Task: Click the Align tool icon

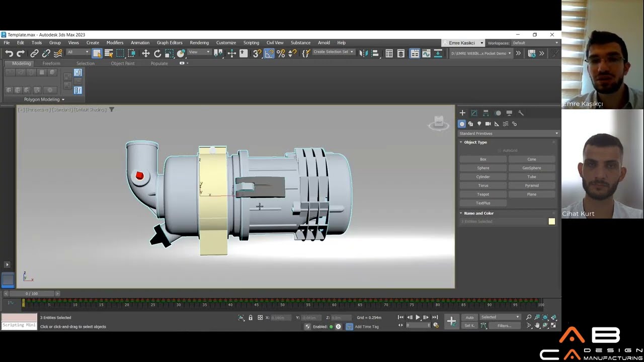Action: [x=375, y=53]
